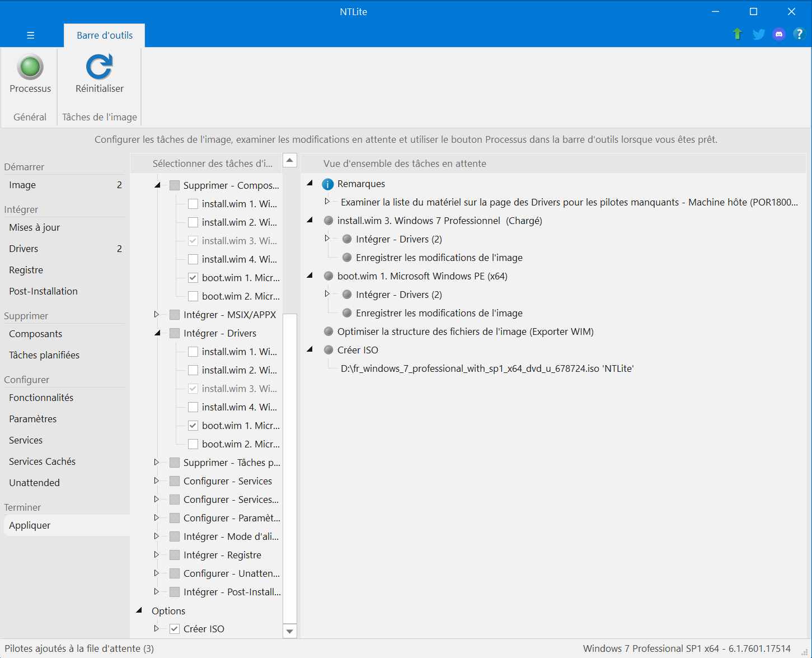This screenshot has height=658, width=812.
Task: Collapse the Supprimer - Composants tree node
Action: [x=157, y=185]
